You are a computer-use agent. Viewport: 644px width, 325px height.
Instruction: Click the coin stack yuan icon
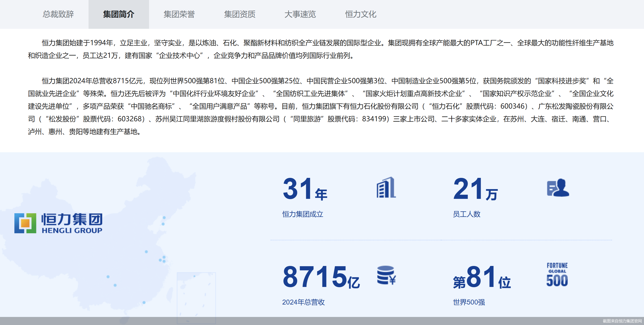pos(386,275)
